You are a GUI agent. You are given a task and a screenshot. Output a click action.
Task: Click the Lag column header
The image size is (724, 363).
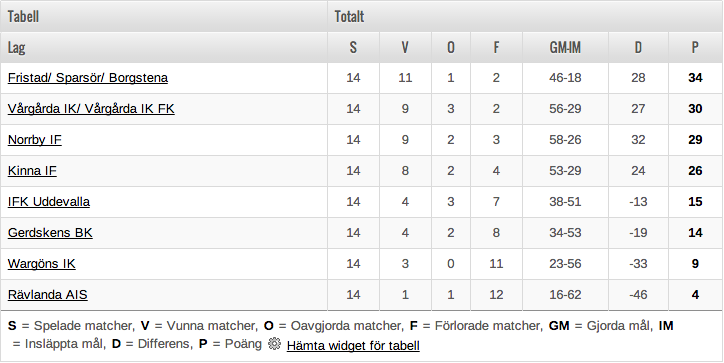pyautogui.click(x=16, y=47)
